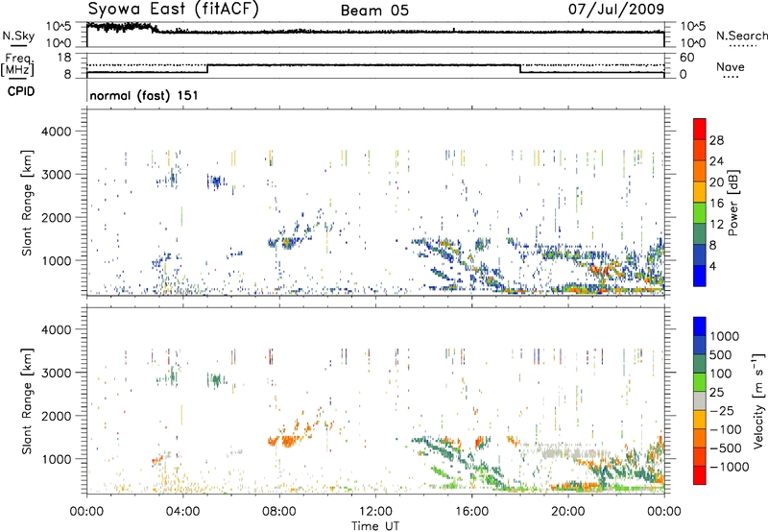Click the 18 label on the frequency axis

pos(64,58)
